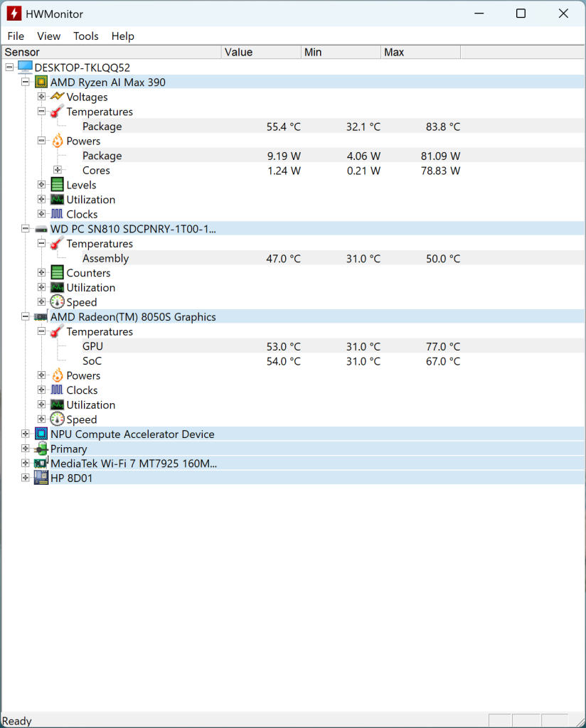Viewport: 586px width, 728px height.
Task: Click the WD drive Temperatures thermometer icon
Action: [57, 243]
